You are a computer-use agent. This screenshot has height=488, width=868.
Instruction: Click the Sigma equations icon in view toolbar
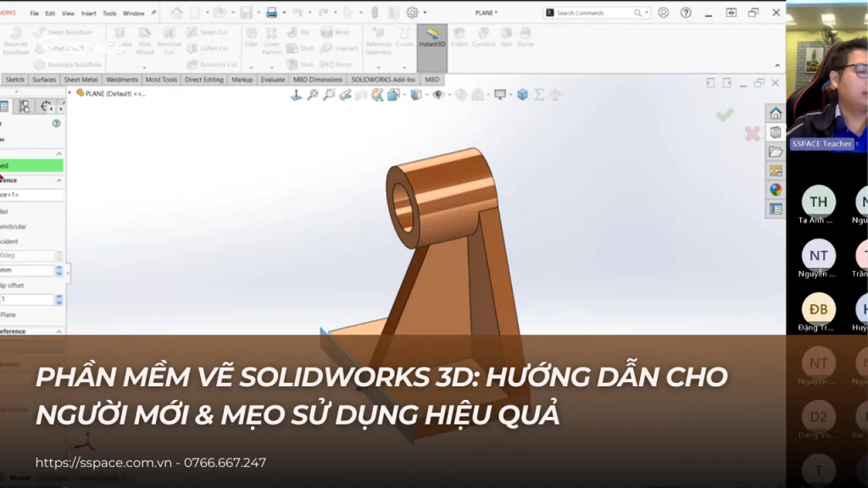[x=538, y=95]
